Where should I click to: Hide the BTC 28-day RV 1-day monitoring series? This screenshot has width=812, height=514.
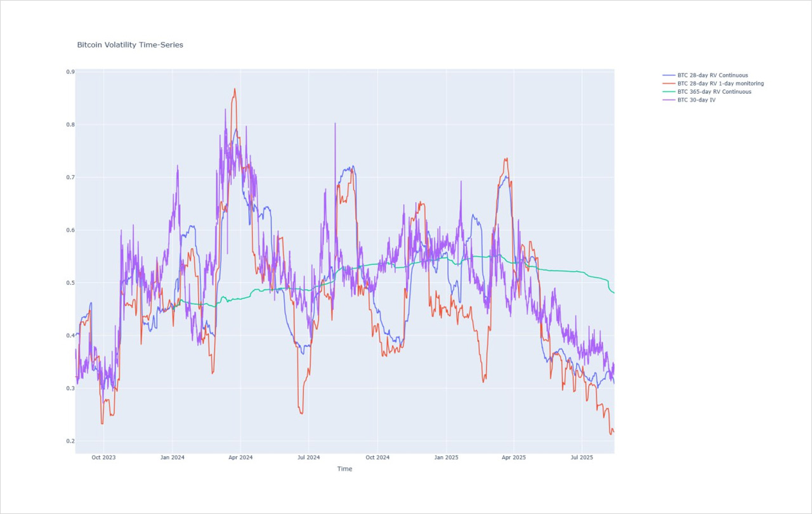[x=720, y=83]
